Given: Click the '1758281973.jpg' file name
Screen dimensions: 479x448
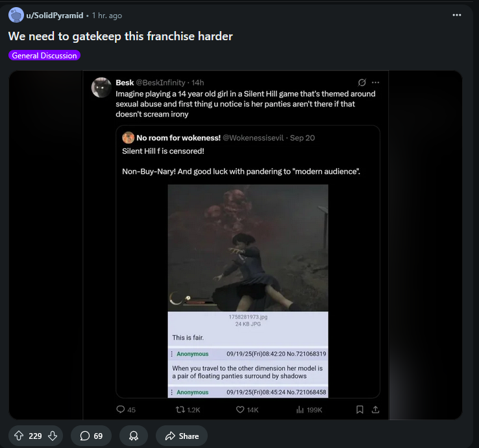Looking at the screenshot, I should 248,317.
